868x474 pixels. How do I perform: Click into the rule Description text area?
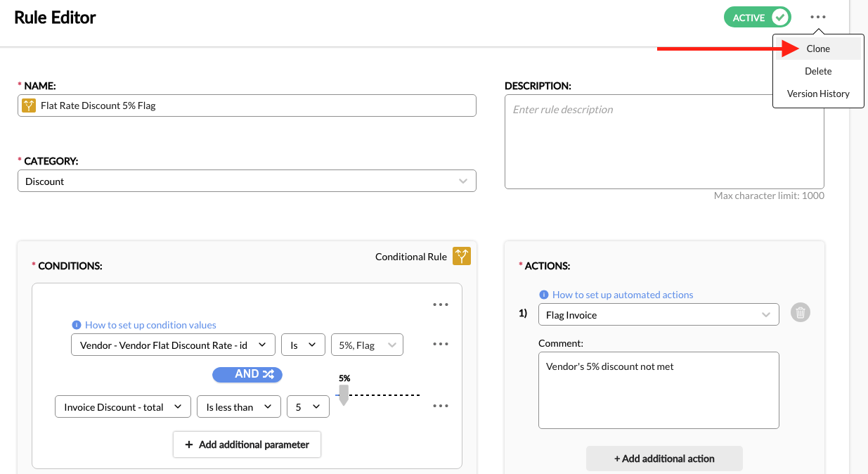coord(664,142)
